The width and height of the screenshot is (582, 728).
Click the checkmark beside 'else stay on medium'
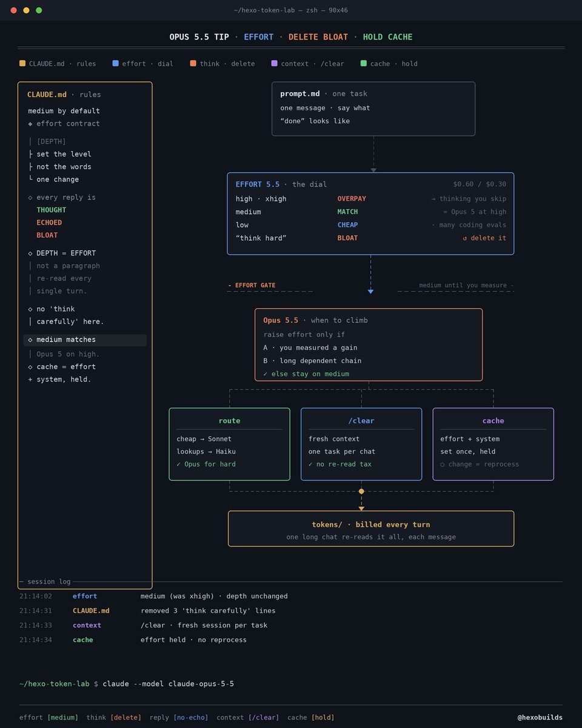pos(266,374)
